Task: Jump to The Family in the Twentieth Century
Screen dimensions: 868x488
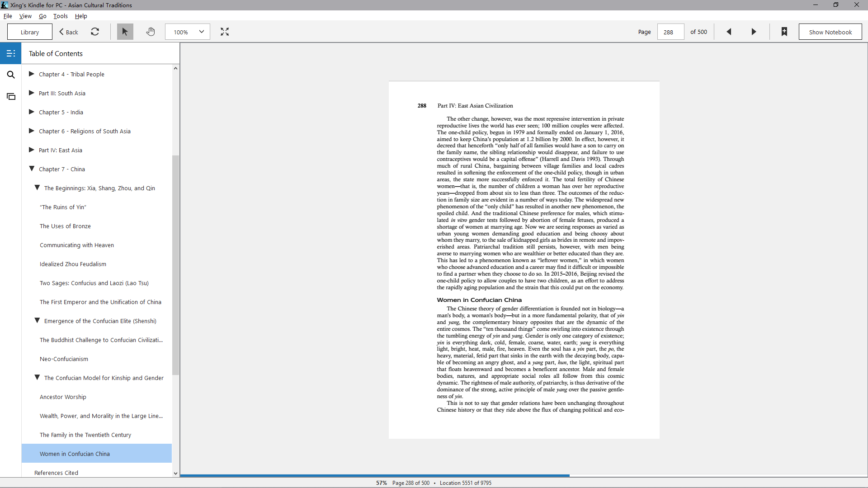Action: point(85,435)
